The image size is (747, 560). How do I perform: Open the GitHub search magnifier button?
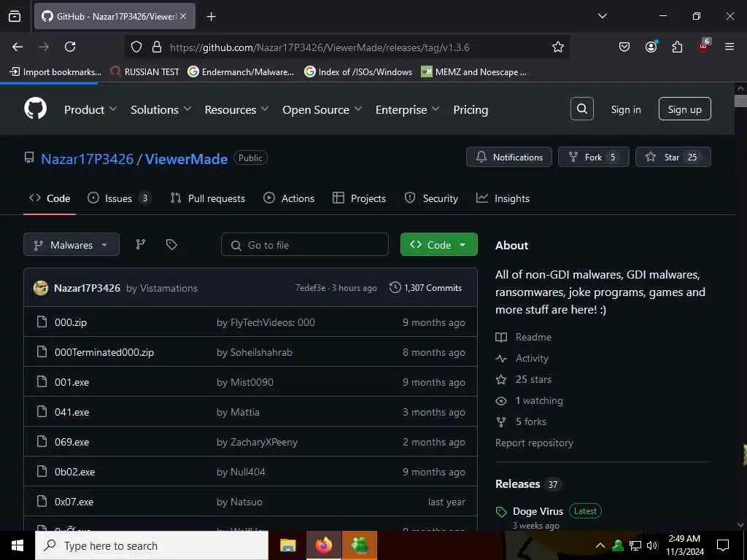point(581,109)
